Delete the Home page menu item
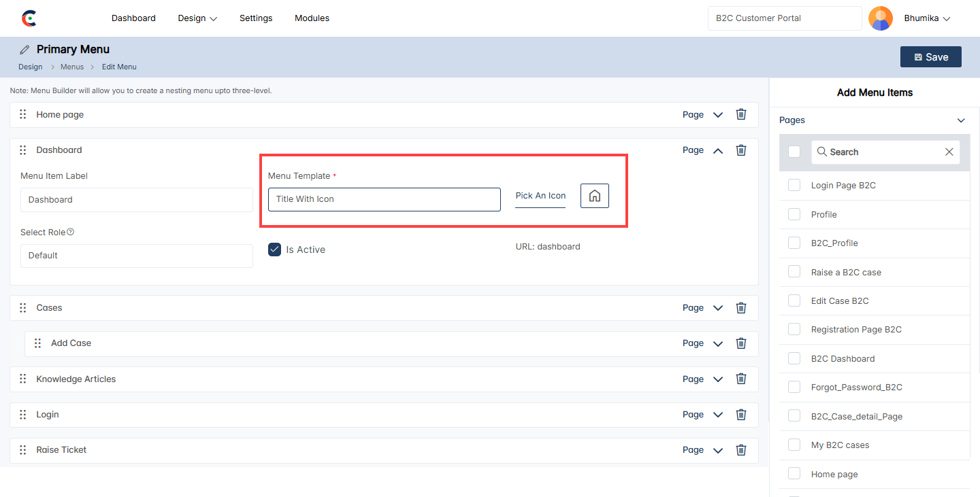The width and height of the screenshot is (980, 497). point(741,114)
